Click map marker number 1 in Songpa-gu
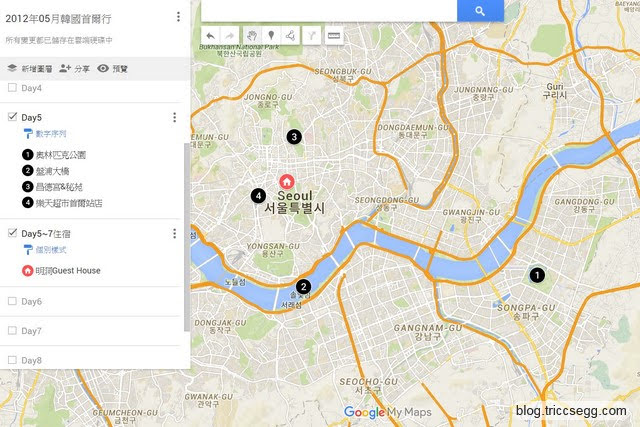Viewport: 640px width, 427px height. pos(537,275)
